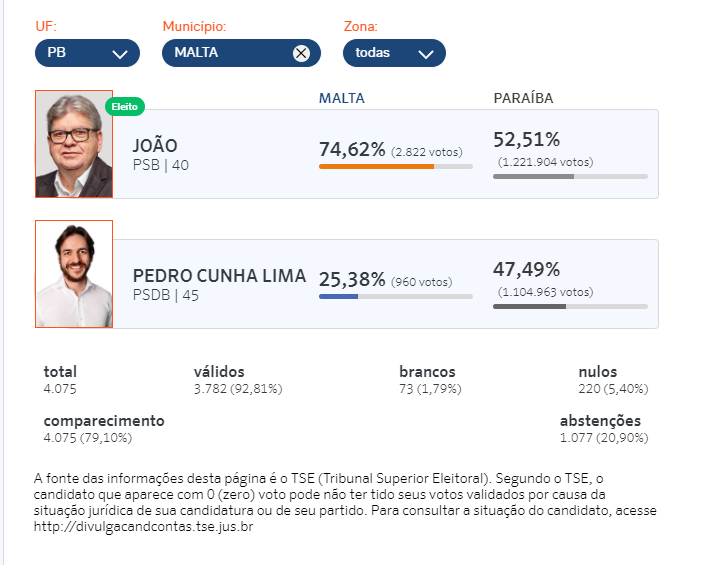Click the chevron arrow in Zona selector
711x565 pixels.
point(426,54)
